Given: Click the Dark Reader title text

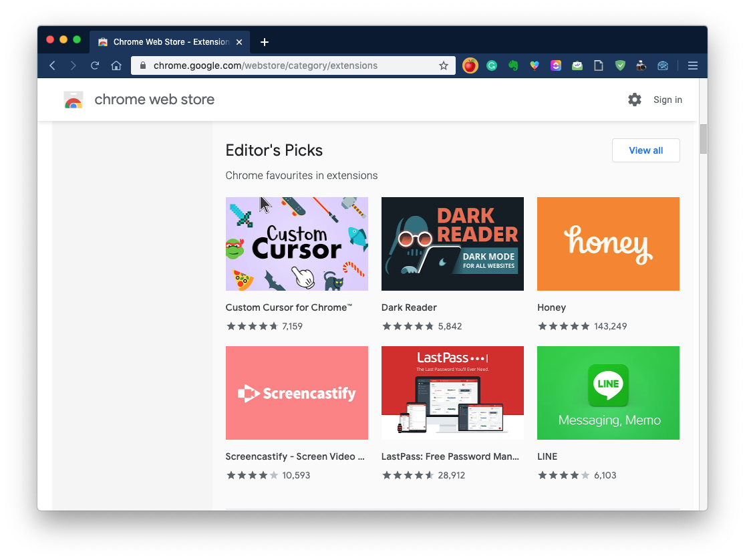Looking at the screenshot, I should tap(409, 307).
